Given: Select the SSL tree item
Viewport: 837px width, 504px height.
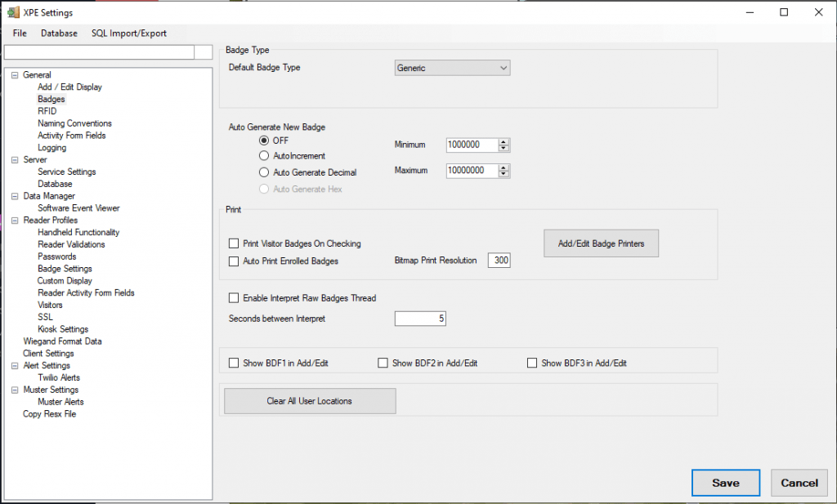Looking at the screenshot, I should point(46,317).
